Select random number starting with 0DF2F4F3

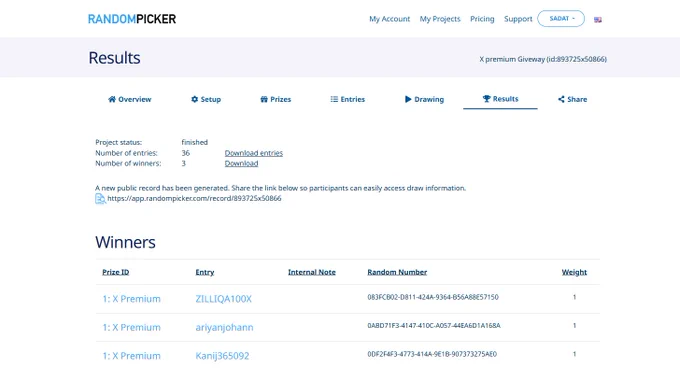[432, 354]
